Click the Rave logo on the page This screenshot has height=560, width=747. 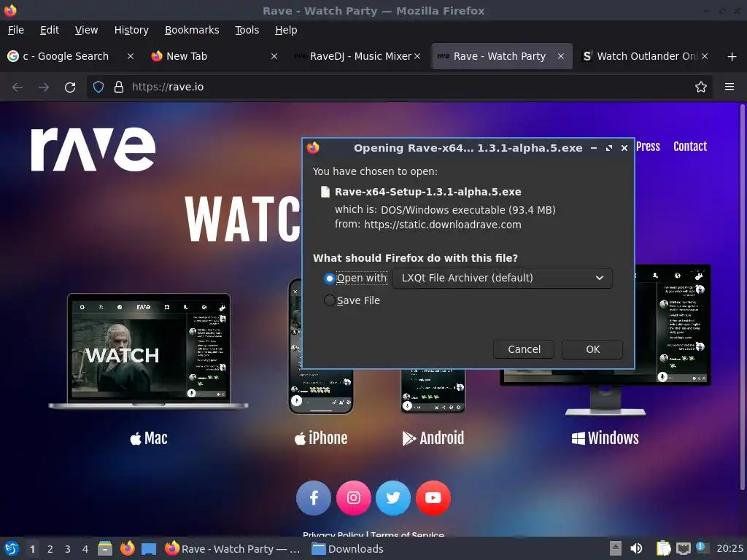[93, 149]
